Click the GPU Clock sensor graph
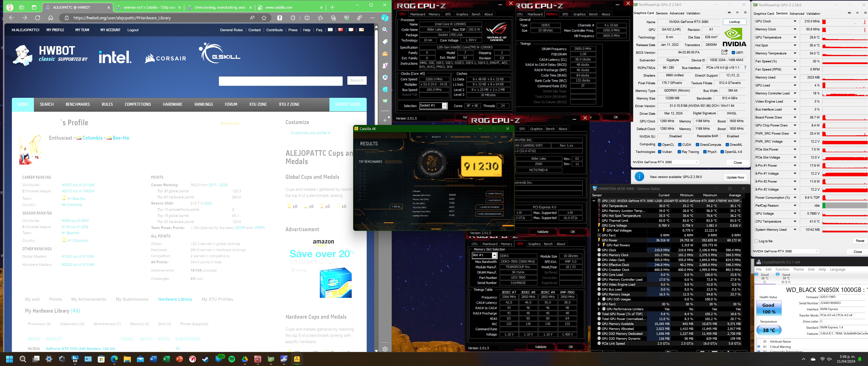The height and width of the screenshot is (366, 868). click(x=845, y=21)
